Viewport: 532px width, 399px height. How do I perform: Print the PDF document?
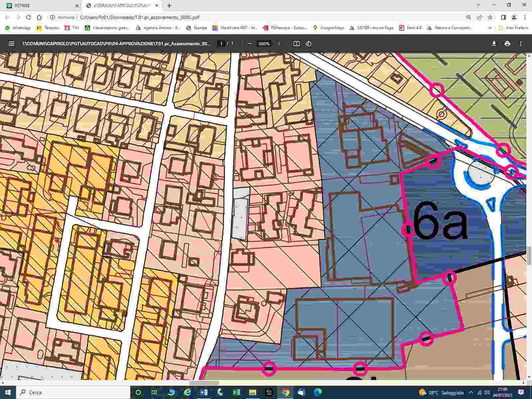(x=507, y=44)
